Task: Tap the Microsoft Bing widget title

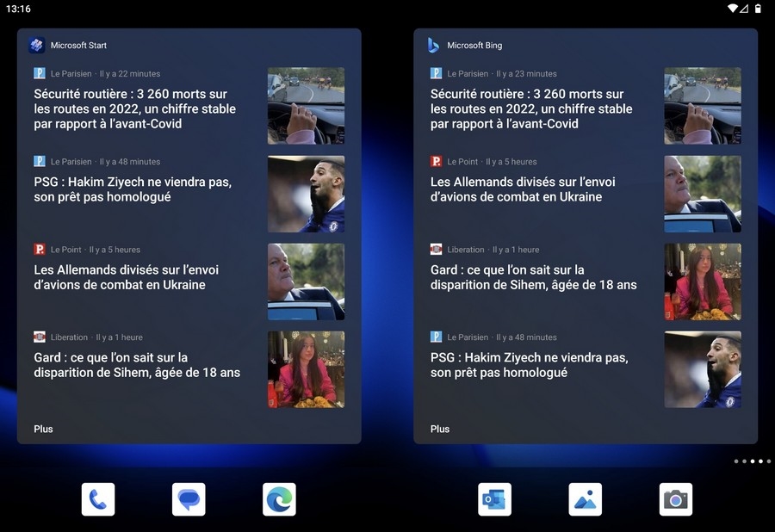Action: (474, 45)
